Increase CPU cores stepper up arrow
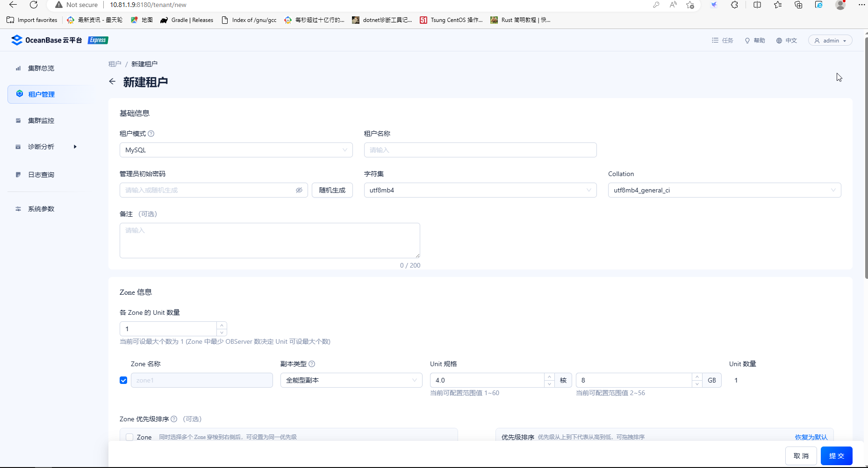The width and height of the screenshot is (868, 468). tap(550, 376)
